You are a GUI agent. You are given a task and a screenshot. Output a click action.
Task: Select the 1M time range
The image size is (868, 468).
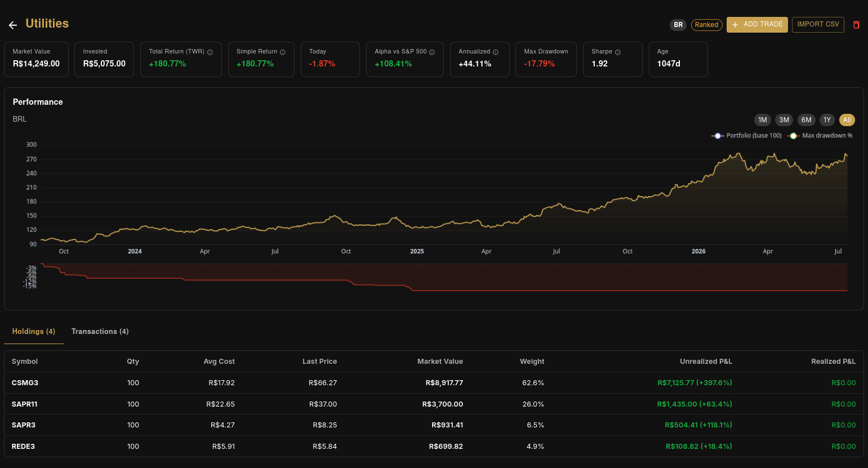(x=763, y=120)
